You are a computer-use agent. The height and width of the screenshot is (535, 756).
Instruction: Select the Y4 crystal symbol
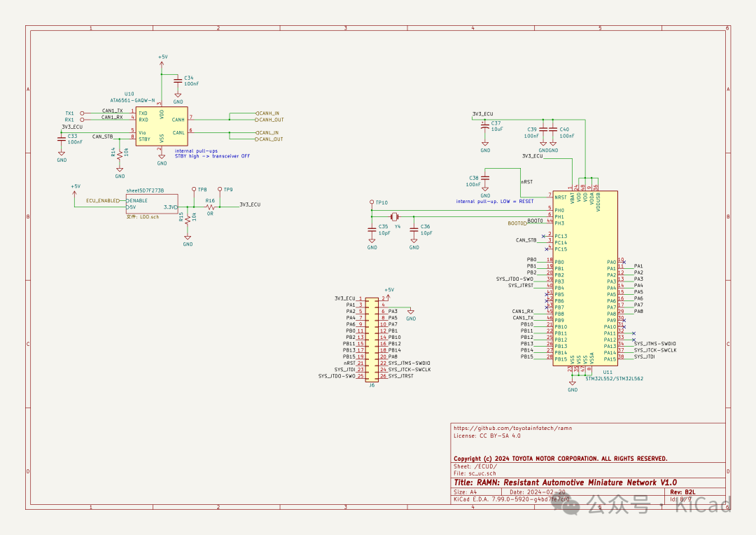click(x=395, y=216)
